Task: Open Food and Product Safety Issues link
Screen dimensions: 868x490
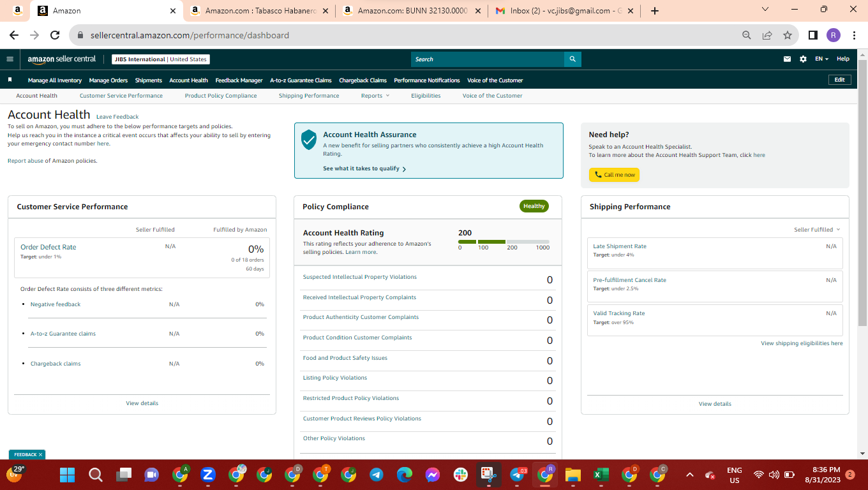Action: tap(345, 358)
